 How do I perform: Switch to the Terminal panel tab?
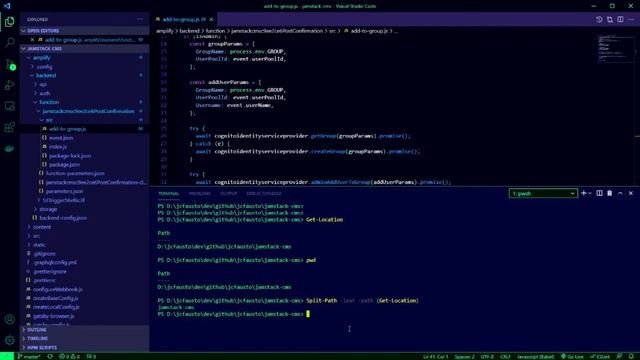click(168, 193)
